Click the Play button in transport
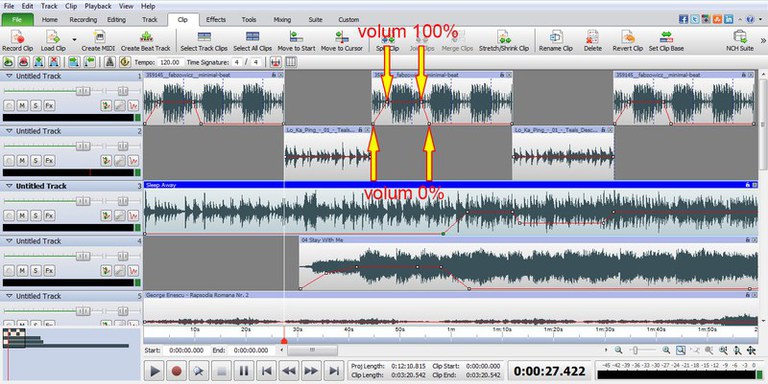This screenshot has width=768, height=384. tap(154, 371)
